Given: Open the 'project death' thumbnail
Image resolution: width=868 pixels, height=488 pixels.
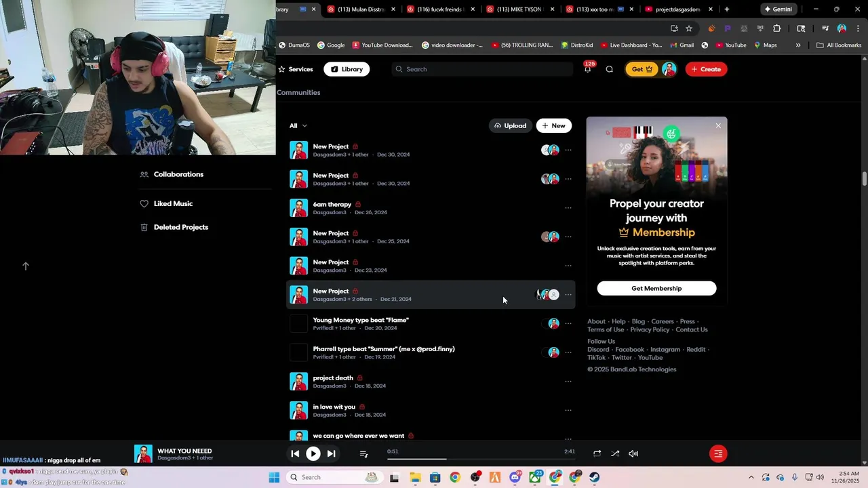Looking at the screenshot, I should [298, 382].
